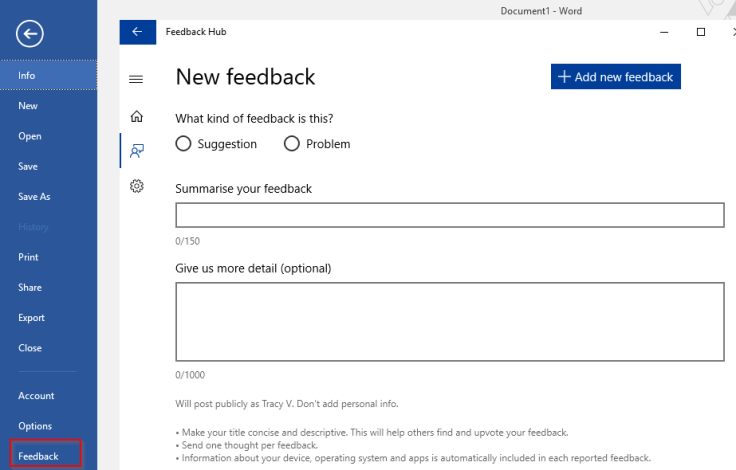
Task: Select the Feedback section icon in sidebar
Action: (x=137, y=151)
